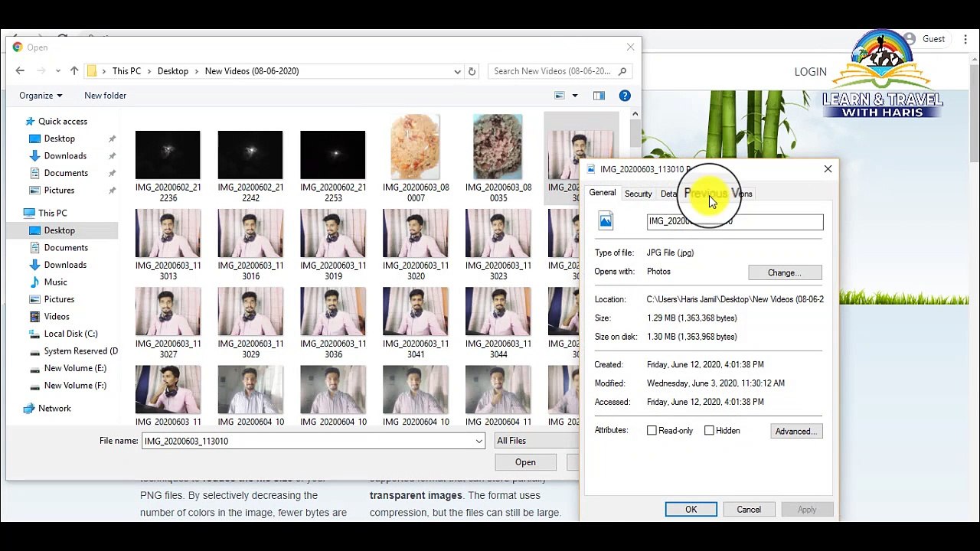Click the breadcrumb chevron after This PC
This screenshot has width=980, height=551.
click(149, 71)
